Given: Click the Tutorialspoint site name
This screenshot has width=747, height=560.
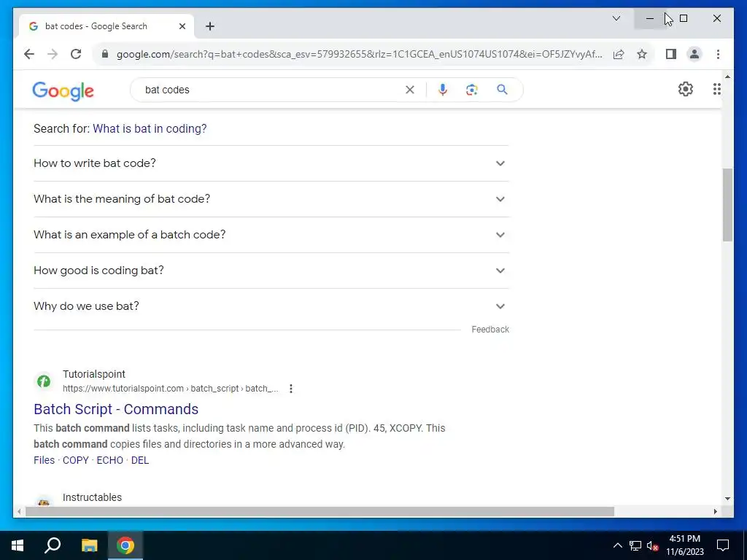Looking at the screenshot, I should pos(94,374).
